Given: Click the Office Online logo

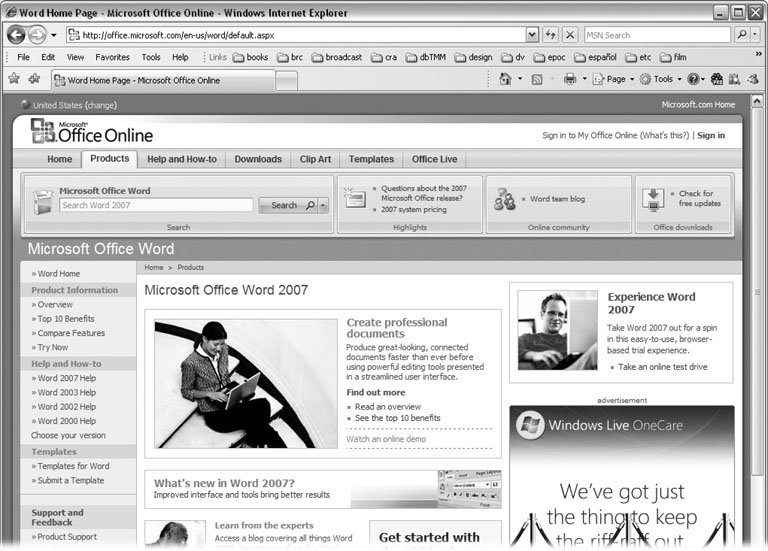Looking at the screenshot, I should click(92, 131).
